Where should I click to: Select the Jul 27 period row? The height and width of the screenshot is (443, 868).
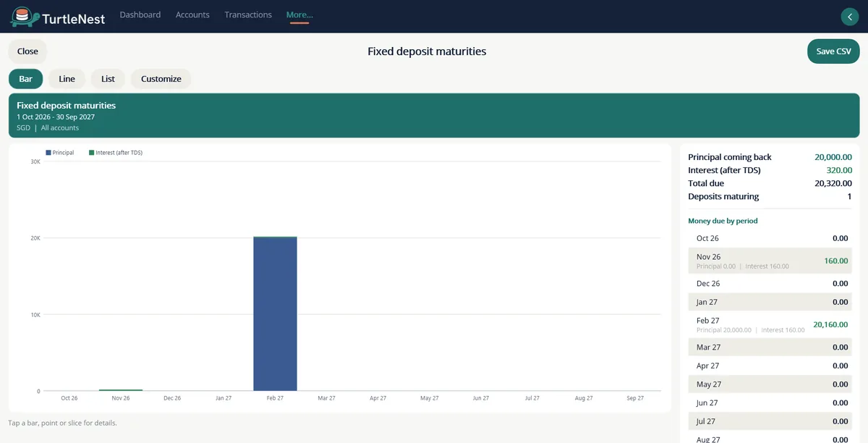[x=770, y=421]
